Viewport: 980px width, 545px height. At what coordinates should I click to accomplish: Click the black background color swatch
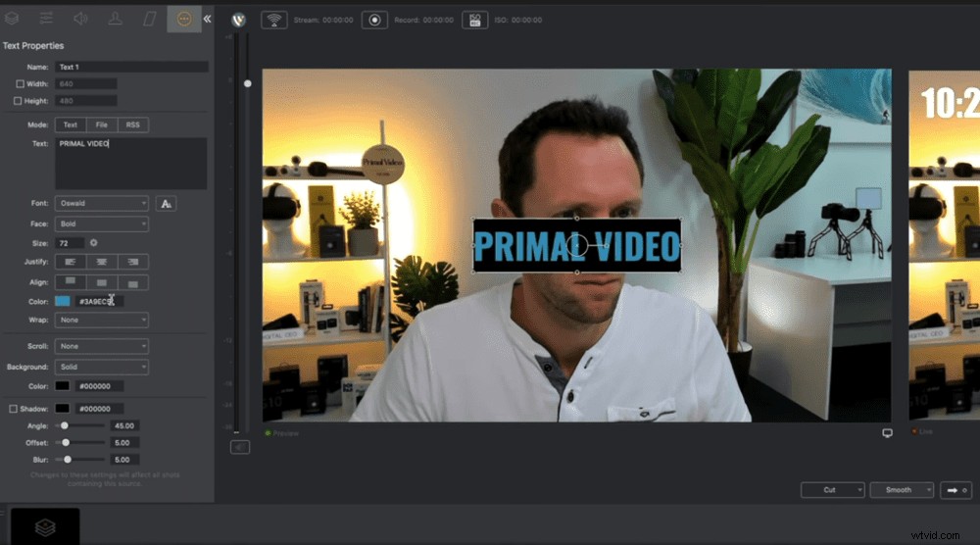(63, 386)
